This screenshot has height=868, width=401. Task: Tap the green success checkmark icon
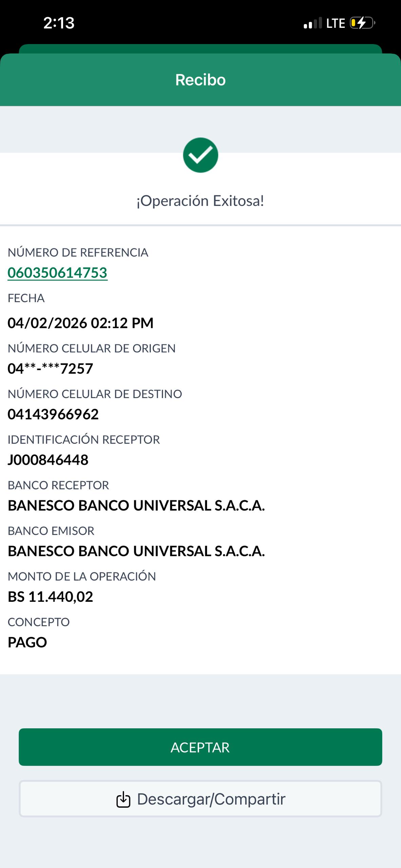200,155
